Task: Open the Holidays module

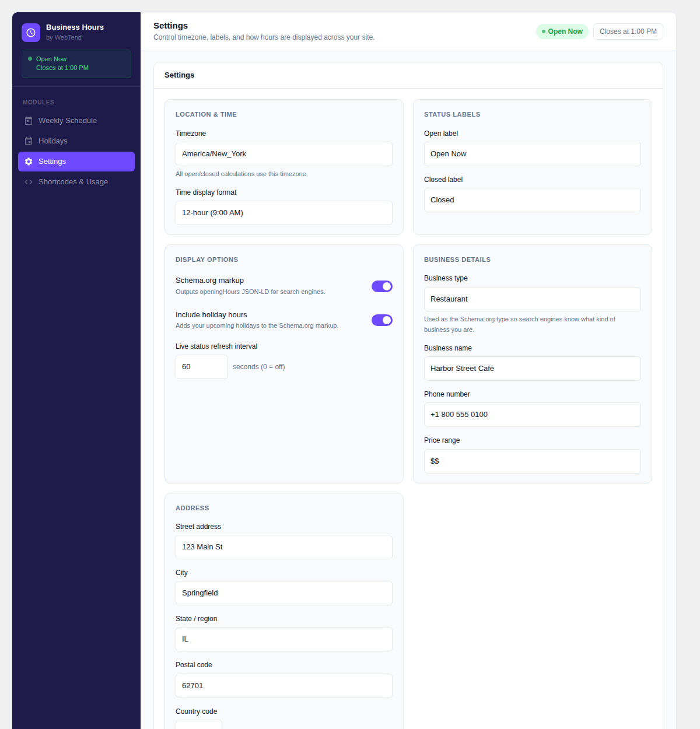Action: click(76, 141)
